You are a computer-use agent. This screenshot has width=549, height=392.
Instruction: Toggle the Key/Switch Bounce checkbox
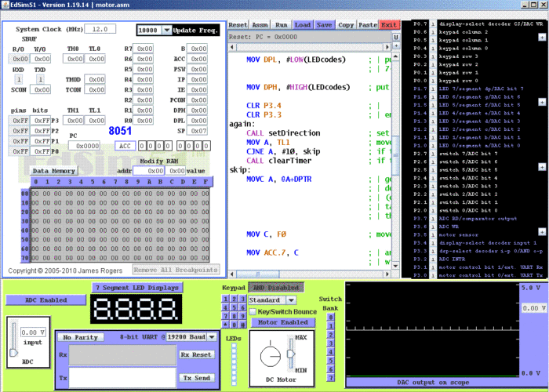(253, 311)
